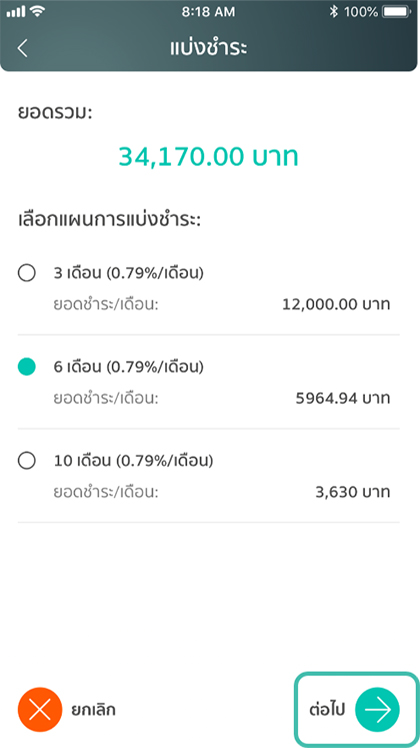
Task: Tap the 10 เดือน (0.79%/เดือน) plan label
Action: (x=133, y=461)
